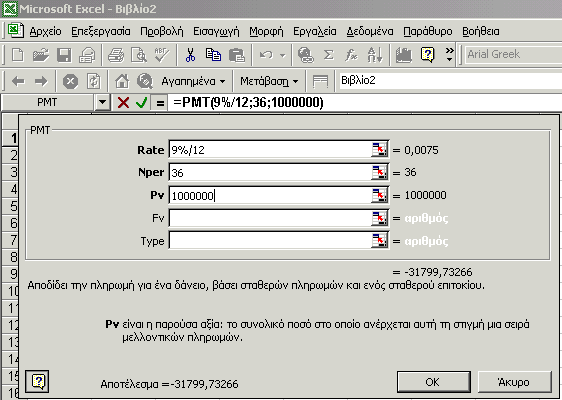
Task: Click the Άκυρο cancel button
Action: [514, 382]
